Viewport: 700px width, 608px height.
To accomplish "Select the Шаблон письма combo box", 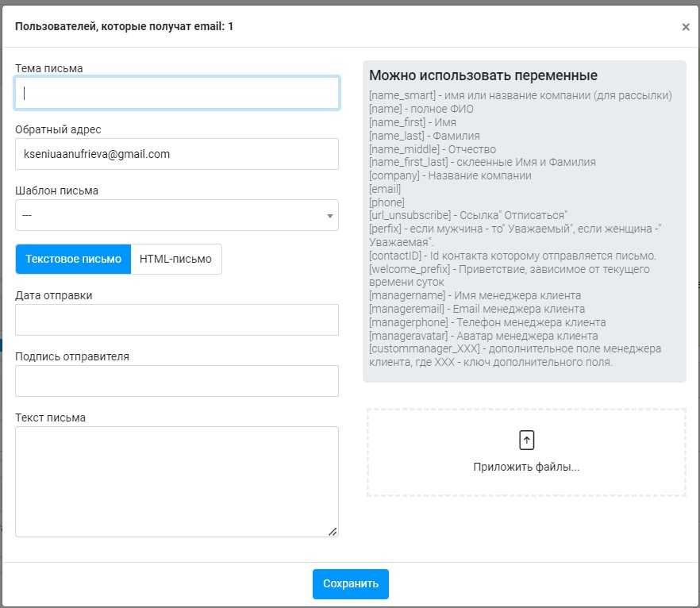I will tap(177, 215).
